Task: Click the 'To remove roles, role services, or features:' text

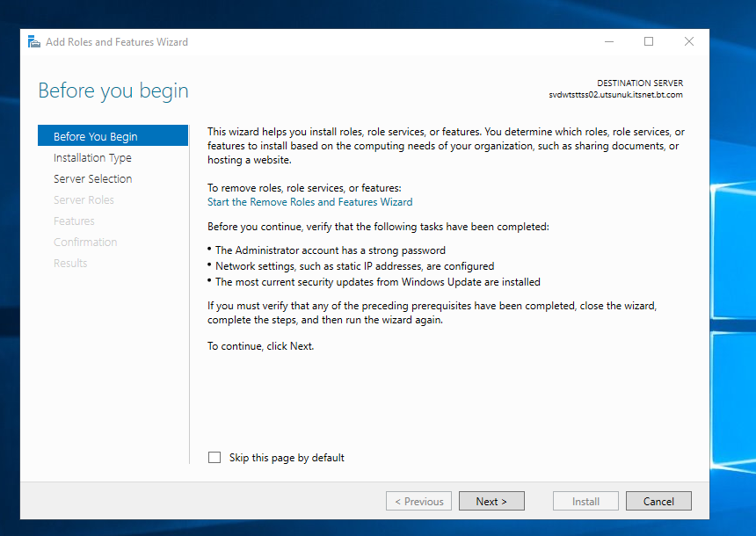Action: (304, 188)
